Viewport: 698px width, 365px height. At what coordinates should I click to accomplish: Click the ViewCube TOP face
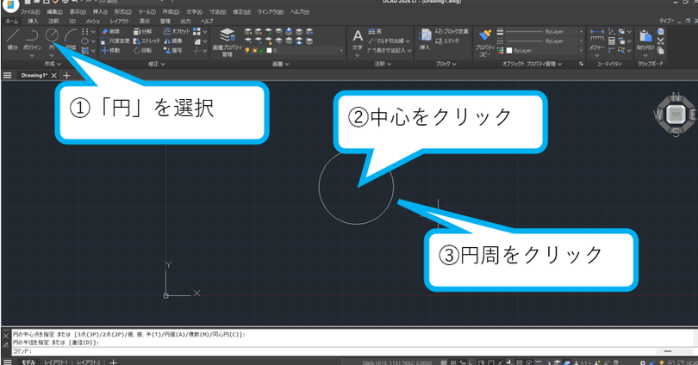point(676,115)
